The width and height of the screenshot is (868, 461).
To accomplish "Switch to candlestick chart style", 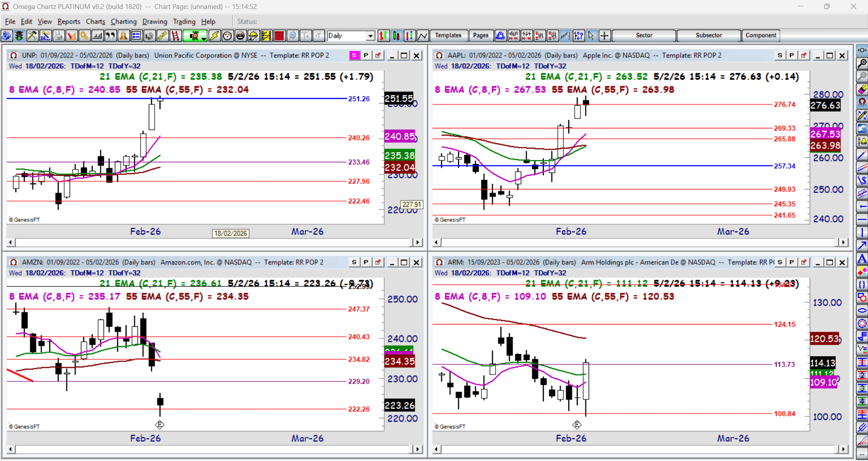I will (x=396, y=36).
